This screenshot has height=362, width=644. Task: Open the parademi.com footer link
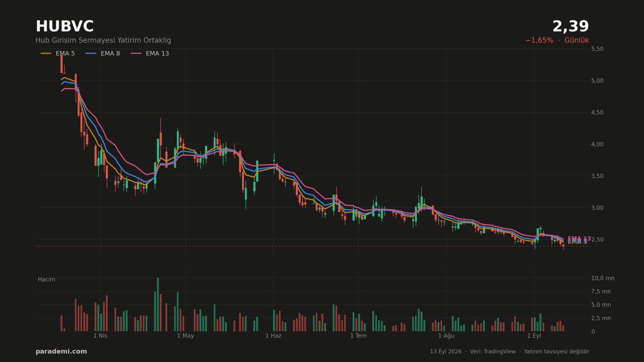(61, 352)
